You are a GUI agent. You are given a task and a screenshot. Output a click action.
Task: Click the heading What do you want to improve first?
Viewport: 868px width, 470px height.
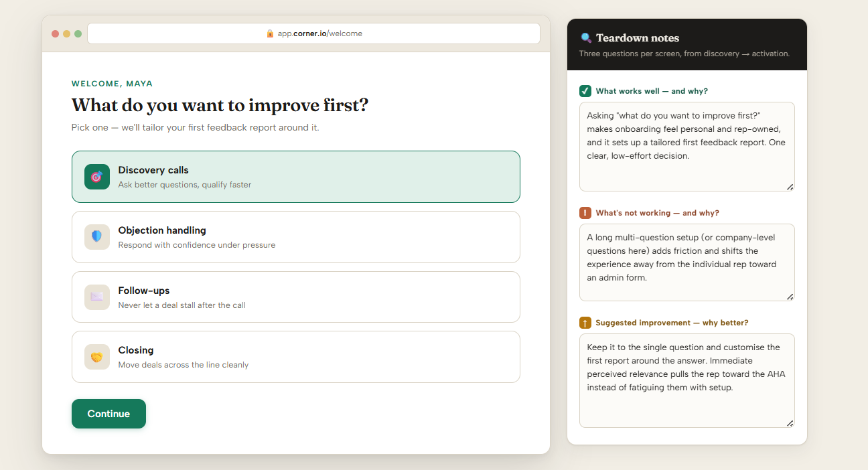[x=220, y=105]
